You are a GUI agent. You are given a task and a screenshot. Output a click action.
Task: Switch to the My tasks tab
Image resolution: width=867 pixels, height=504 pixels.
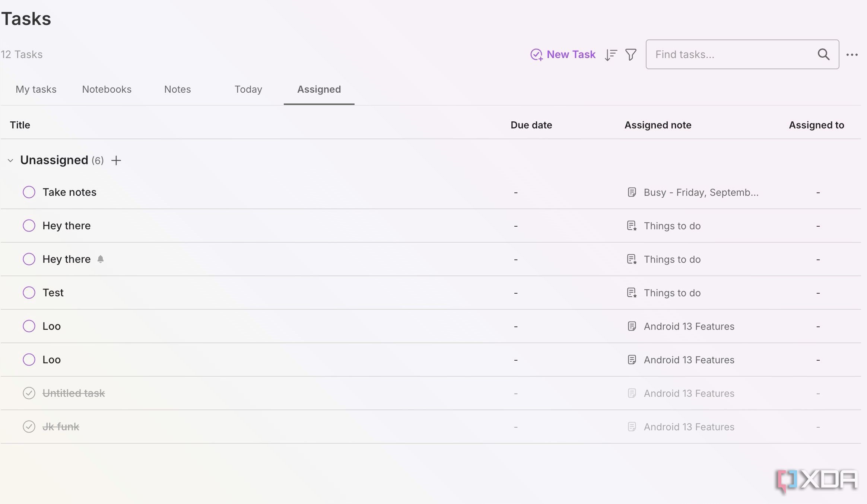tap(35, 89)
